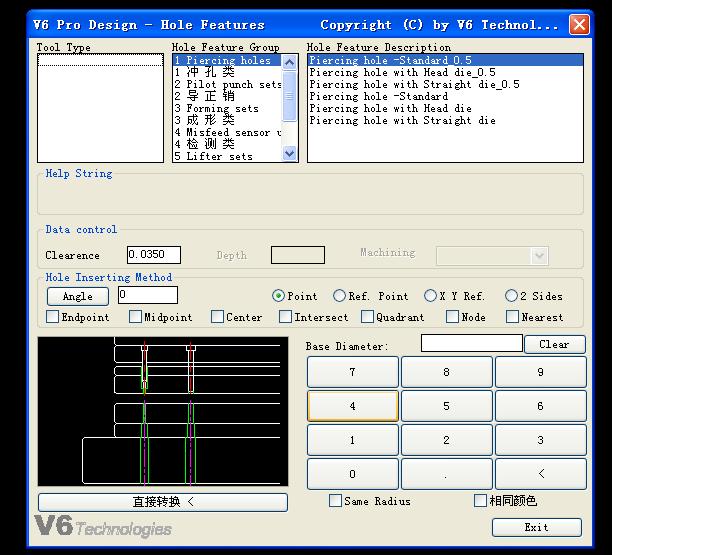Select 'Piercing hole with Head die'
Screen dimensions: 720x555
click(445, 108)
